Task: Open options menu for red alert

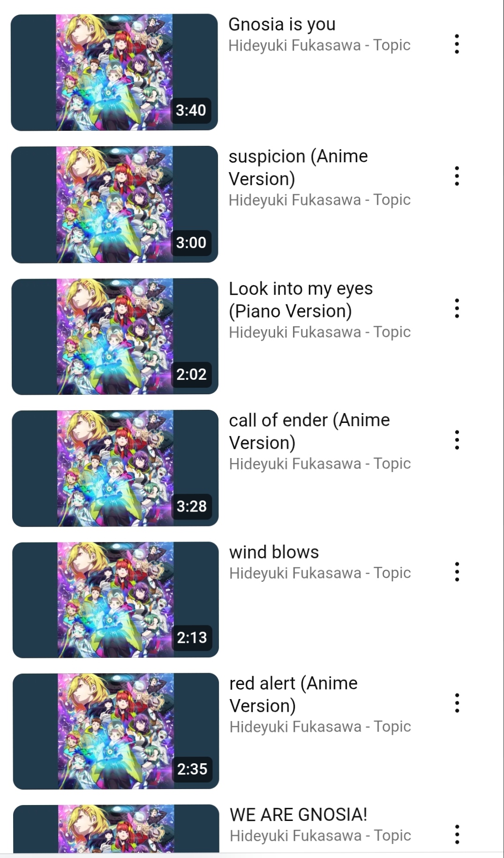Action: [x=457, y=703]
